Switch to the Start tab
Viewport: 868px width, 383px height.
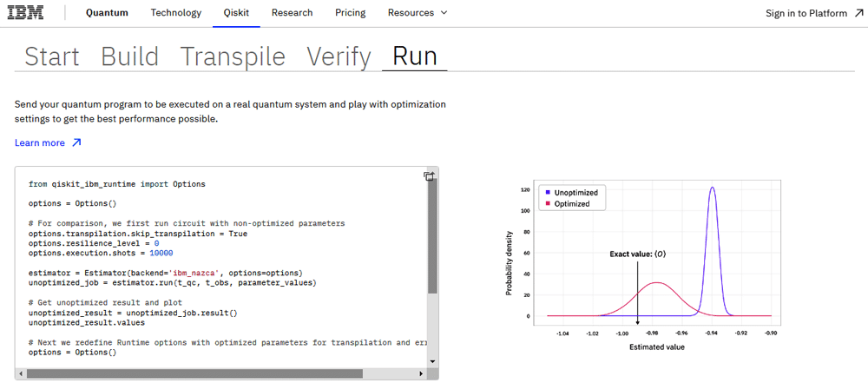pos(52,56)
